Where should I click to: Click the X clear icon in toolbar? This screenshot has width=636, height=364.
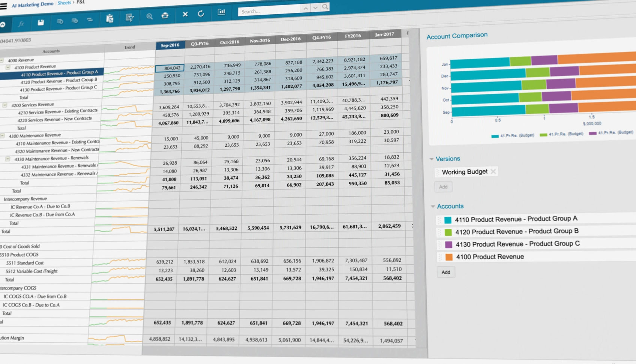[x=185, y=15]
